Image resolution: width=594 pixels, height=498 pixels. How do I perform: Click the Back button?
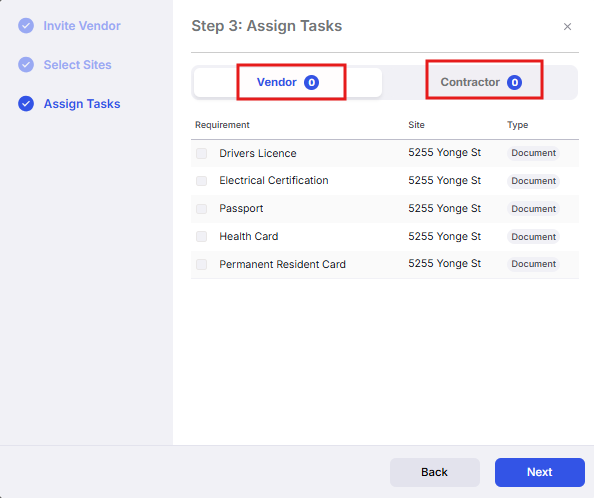tap(435, 472)
